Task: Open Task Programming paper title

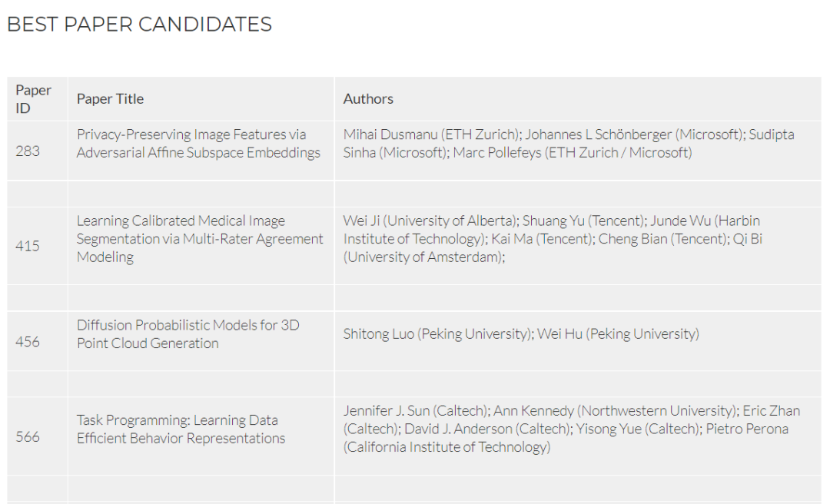Action: (x=181, y=429)
